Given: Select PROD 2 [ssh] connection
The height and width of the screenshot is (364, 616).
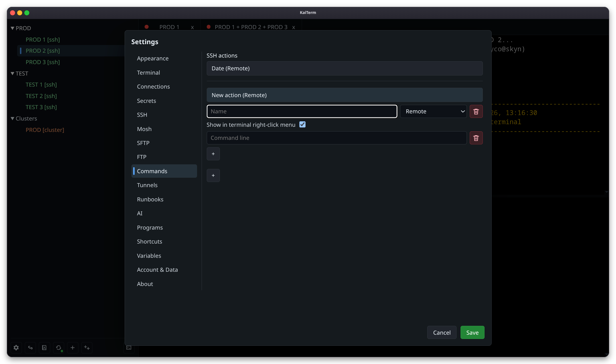Looking at the screenshot, I should (x=43, y=51).
